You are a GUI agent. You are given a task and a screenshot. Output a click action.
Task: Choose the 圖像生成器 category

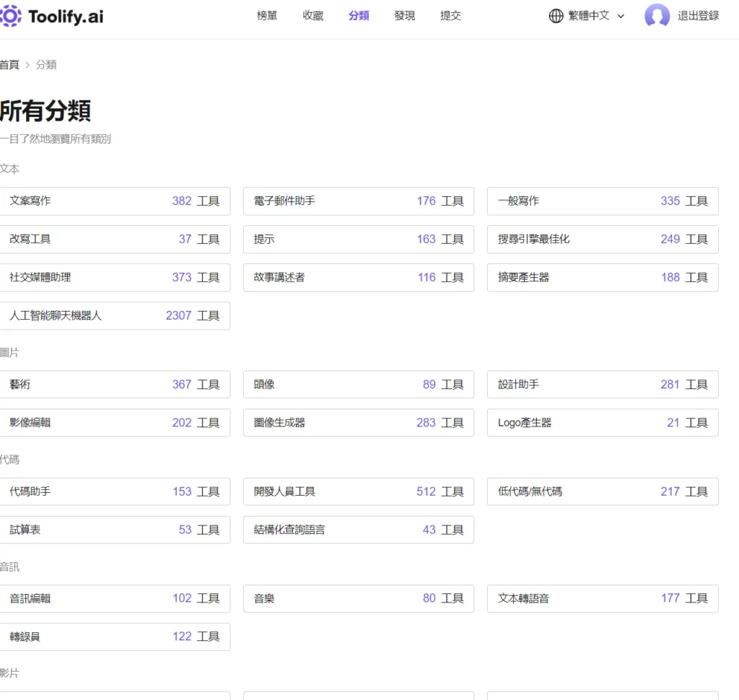[359, 423]
